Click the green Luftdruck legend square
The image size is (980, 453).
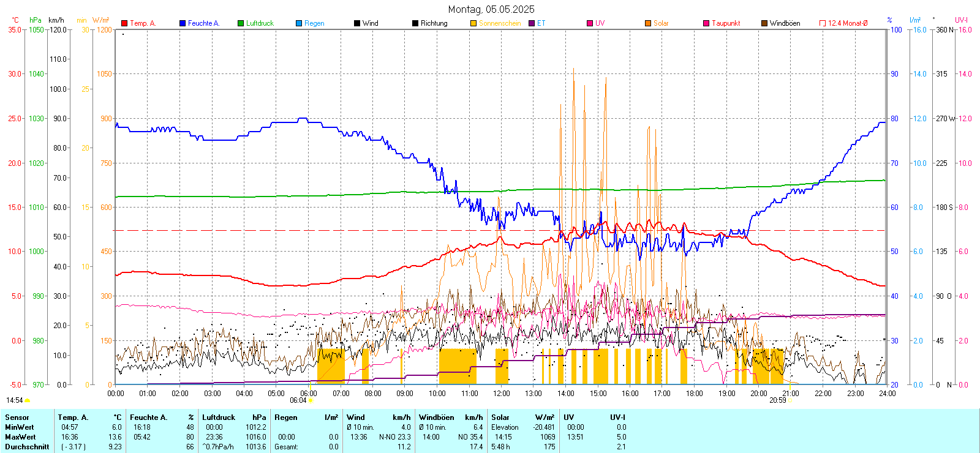point(241,23)
